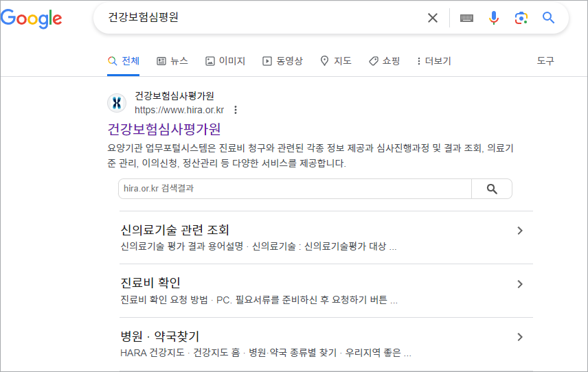This screenshot has width=588, height=372.
Task: Switch to the 뉴스 tab
Action: point(172,60)
